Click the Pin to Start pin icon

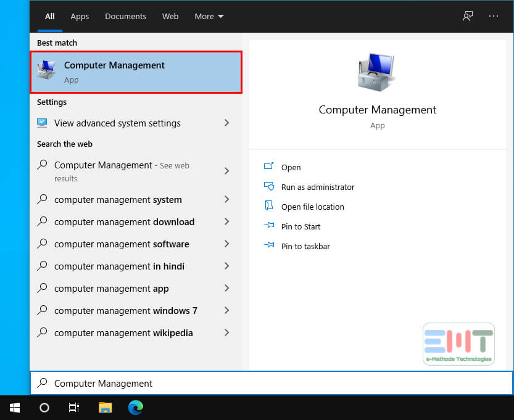coord(269,225)
